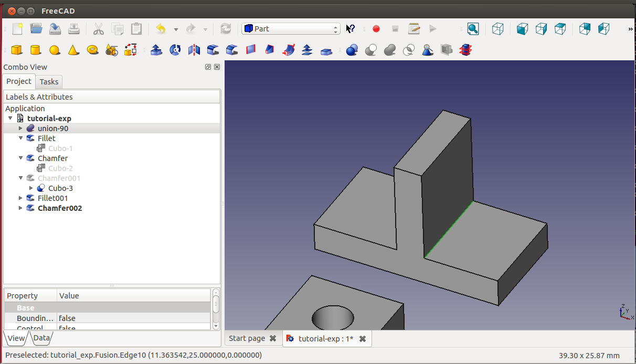Viewport: 636px width, 364px height.
Task: Switch to axonometric view cube icon
Action: (497, 29)
